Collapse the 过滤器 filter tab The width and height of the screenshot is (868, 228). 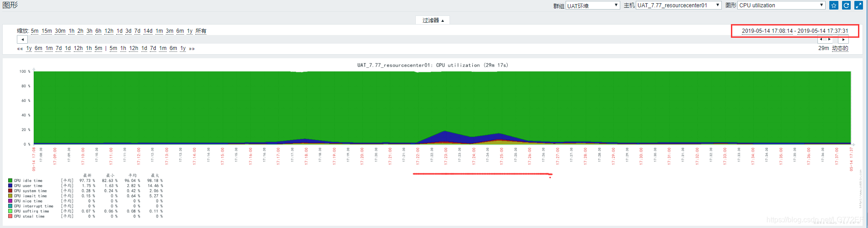[x=433, y=20]
